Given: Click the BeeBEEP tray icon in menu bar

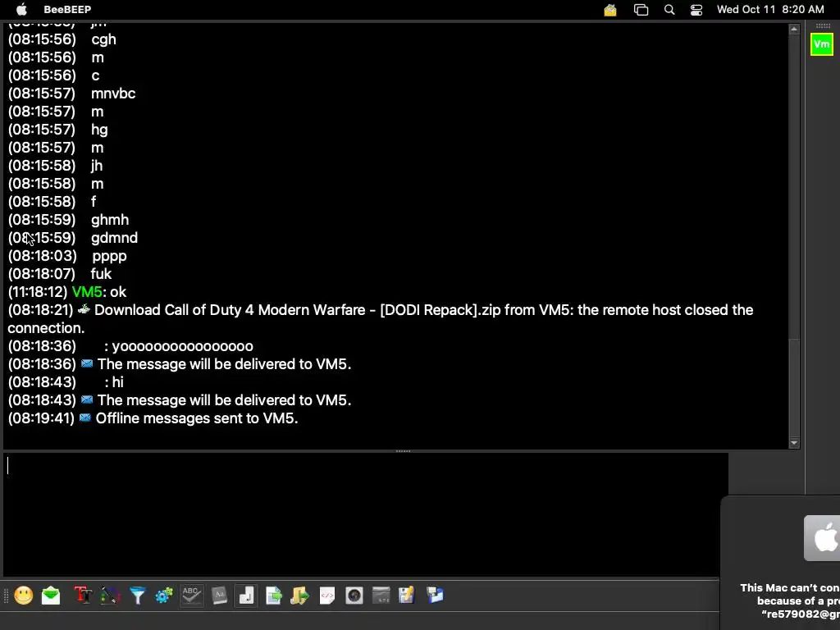Looking at the screenshot, I should tap(610, 10).
